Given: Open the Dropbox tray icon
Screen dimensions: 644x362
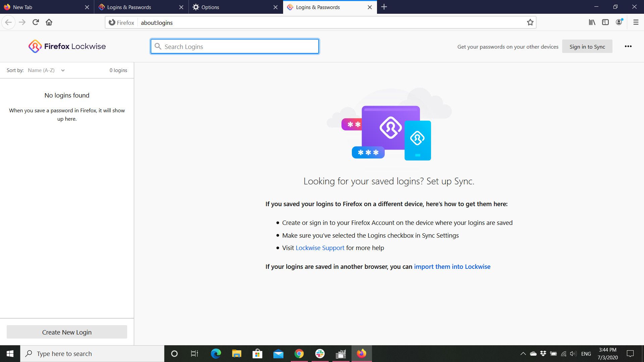Looking at the screenshot, I should [543, 354].
